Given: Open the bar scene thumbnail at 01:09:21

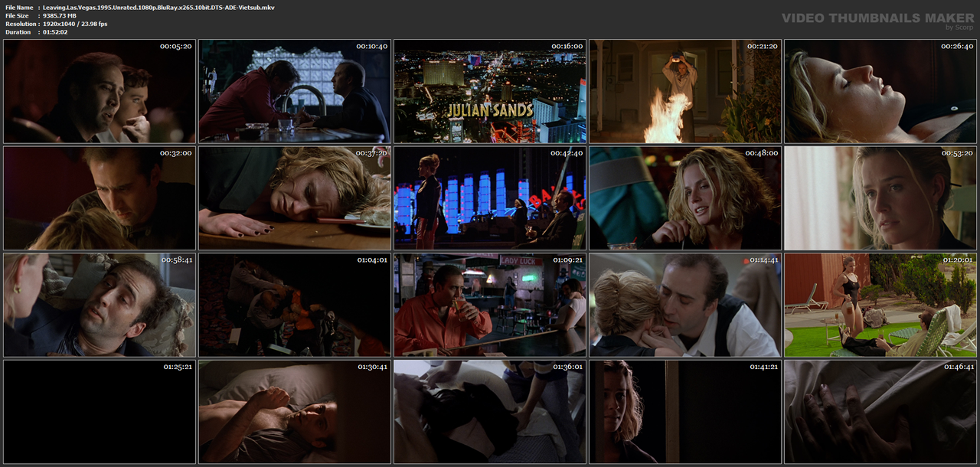Looking at the screenshot, I should [x=490, y=305].
